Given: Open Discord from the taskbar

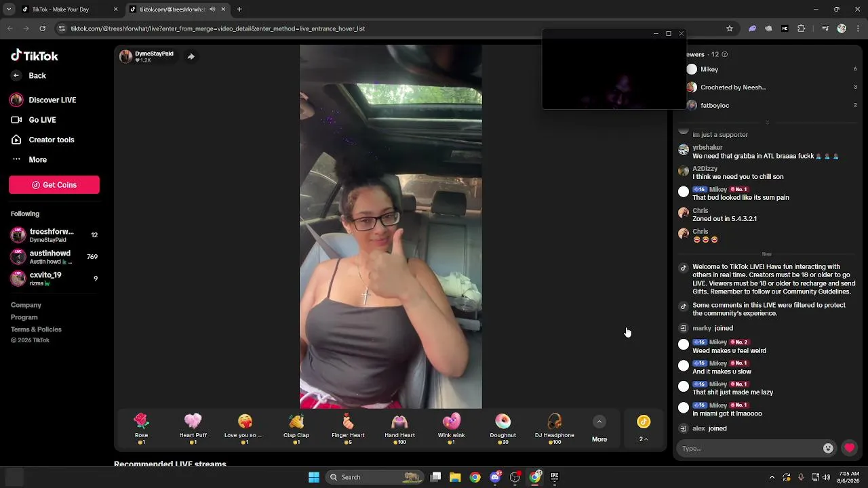Looking at the screenshot, I should click(495, 477).
